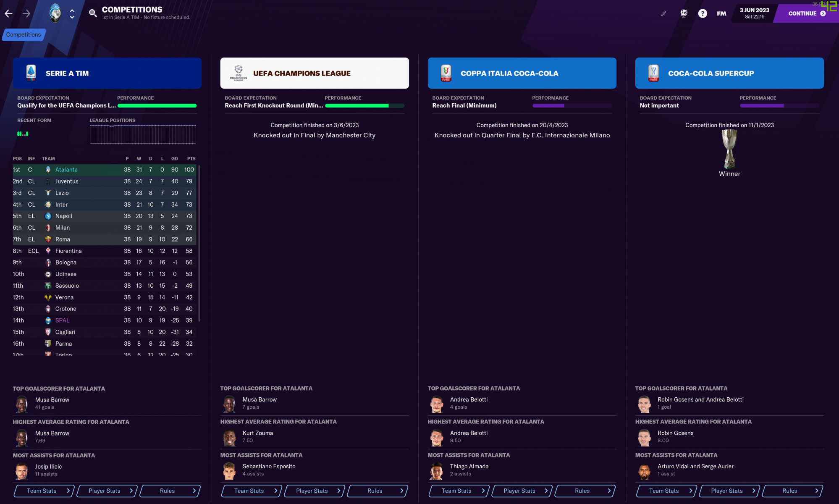This screenshot has height=504, width=839.
Task: Click the search/magnifier competitions icon
Action: (92, 13)
